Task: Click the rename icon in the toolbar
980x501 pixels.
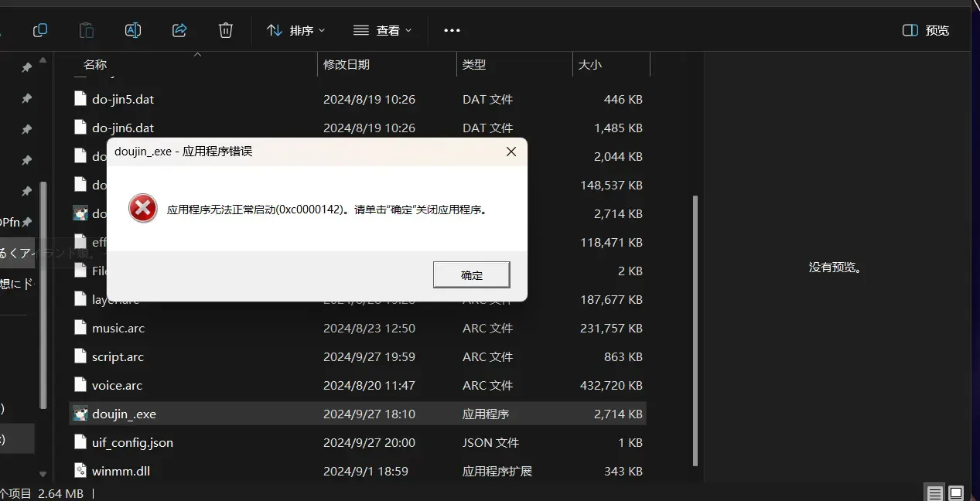Action: 133,30
